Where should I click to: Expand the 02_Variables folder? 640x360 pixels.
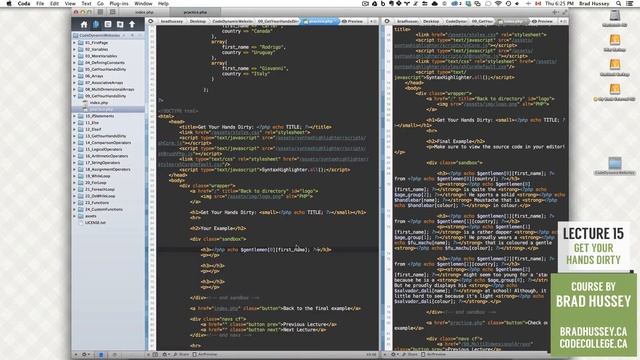point(75,49)
